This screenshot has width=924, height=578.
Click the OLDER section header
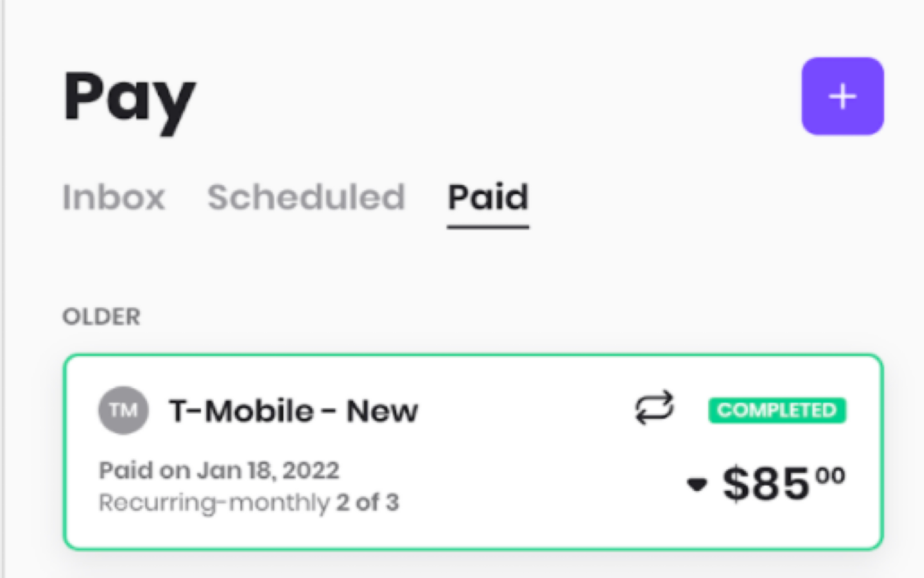click(x=101, y=317)
